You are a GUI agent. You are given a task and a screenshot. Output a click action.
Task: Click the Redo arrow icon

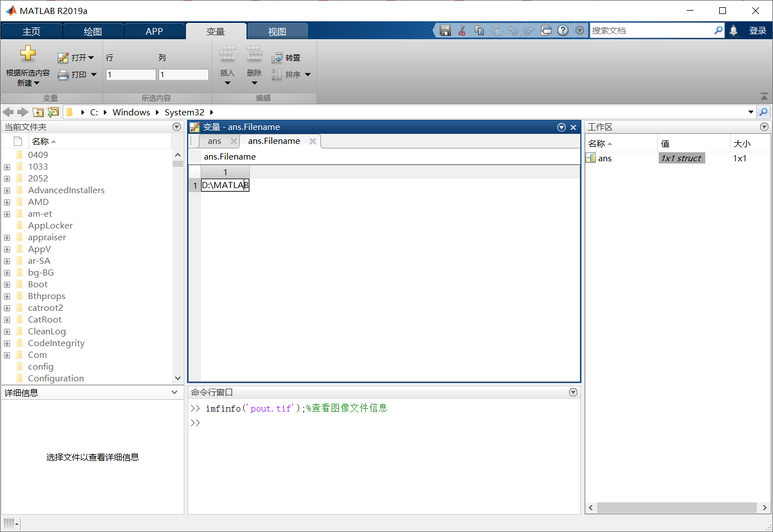pos(529,30)
